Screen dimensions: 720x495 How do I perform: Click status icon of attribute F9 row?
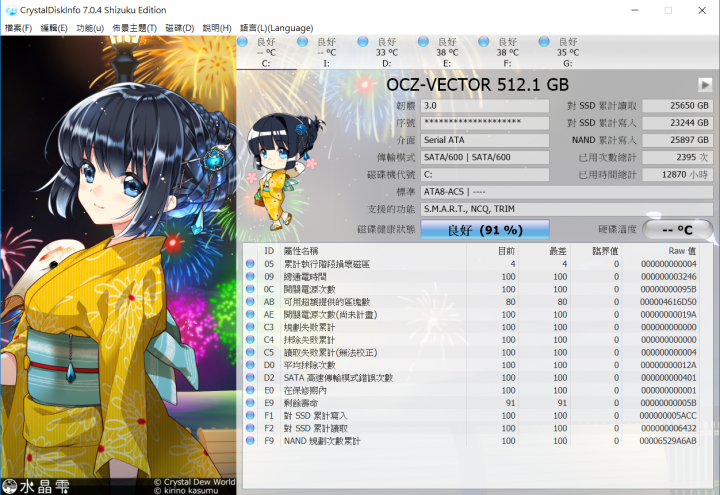pyautogui.click(x=250, y=441)
